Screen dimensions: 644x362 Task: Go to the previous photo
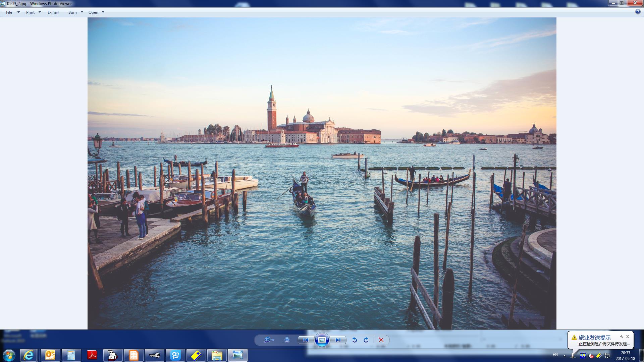point(306,340)
